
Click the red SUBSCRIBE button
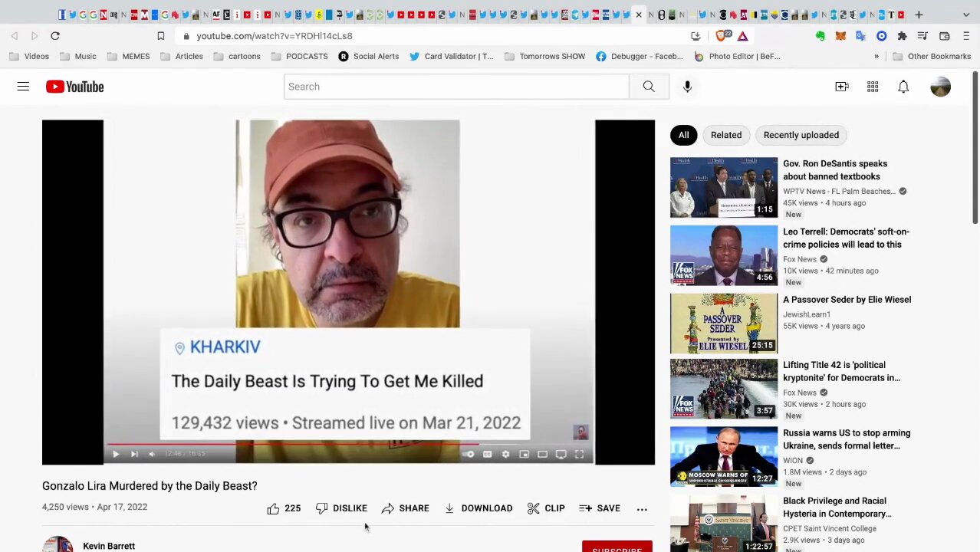tap(617, 547)
